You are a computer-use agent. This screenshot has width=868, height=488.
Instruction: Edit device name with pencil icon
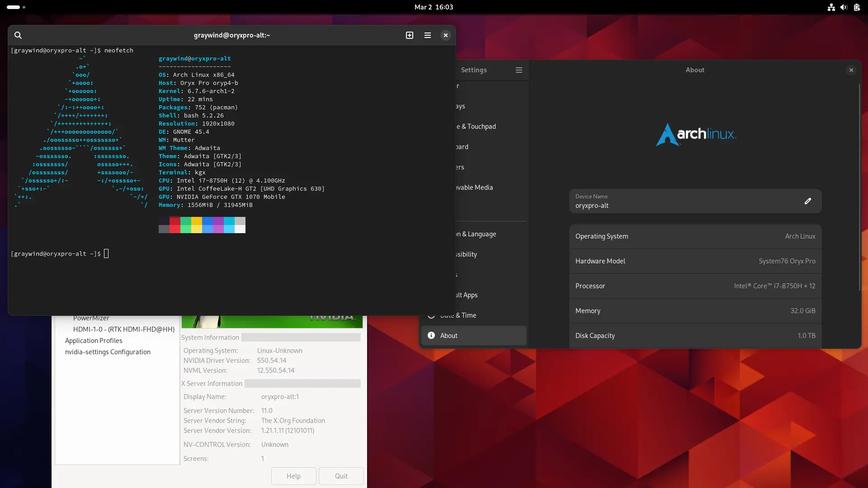point(808,201)
